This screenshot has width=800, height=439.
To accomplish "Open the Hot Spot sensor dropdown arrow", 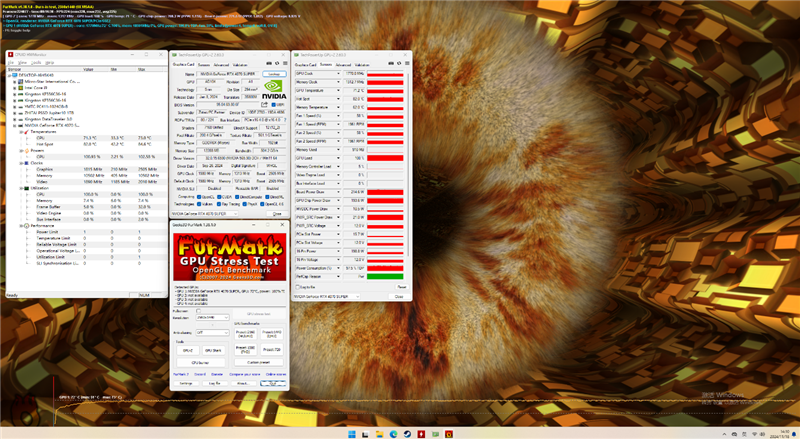I will click(338, 99).
